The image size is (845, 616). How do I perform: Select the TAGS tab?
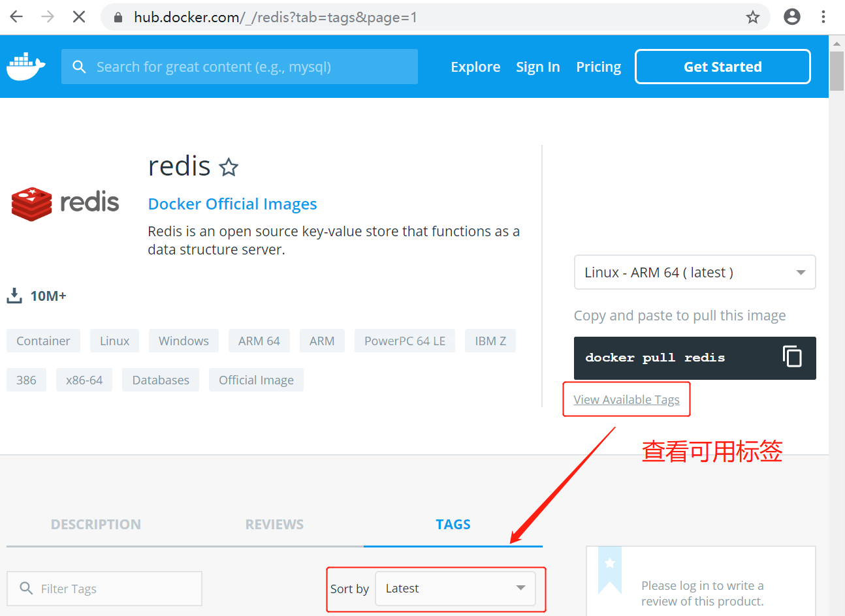(x=453, y=525)
